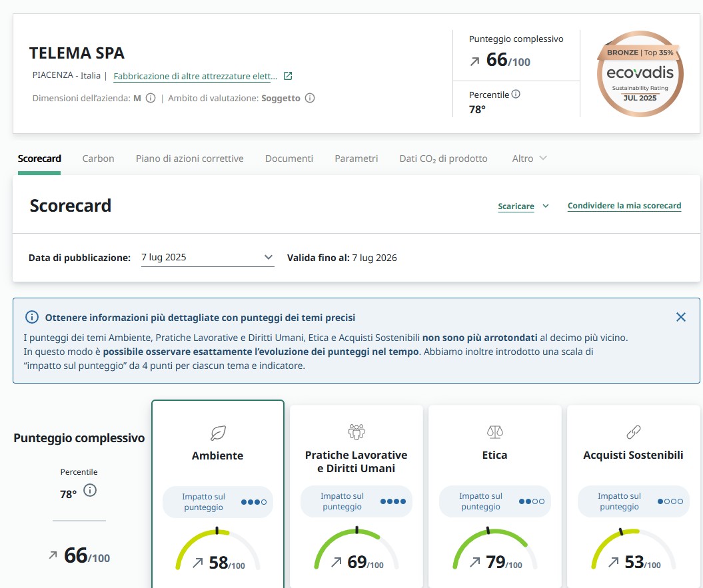
Task: Click the external link icon beside industry name
Action: click(x=288, y=76)
